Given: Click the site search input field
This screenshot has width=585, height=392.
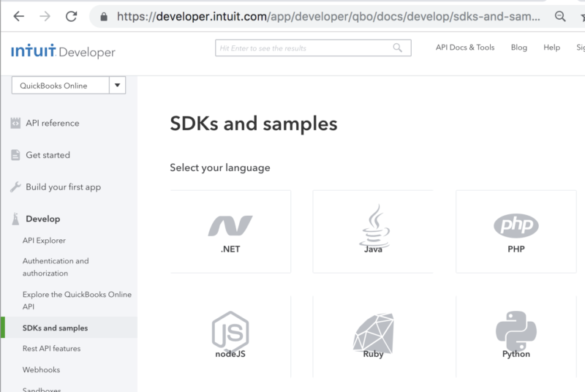Looking at the screenshot, I should tap(313, 48).
